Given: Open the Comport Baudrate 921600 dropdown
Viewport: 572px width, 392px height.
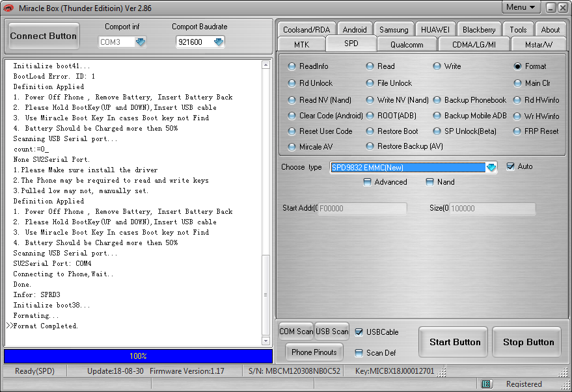Looking at the screenshot, I should coord(219,42).
